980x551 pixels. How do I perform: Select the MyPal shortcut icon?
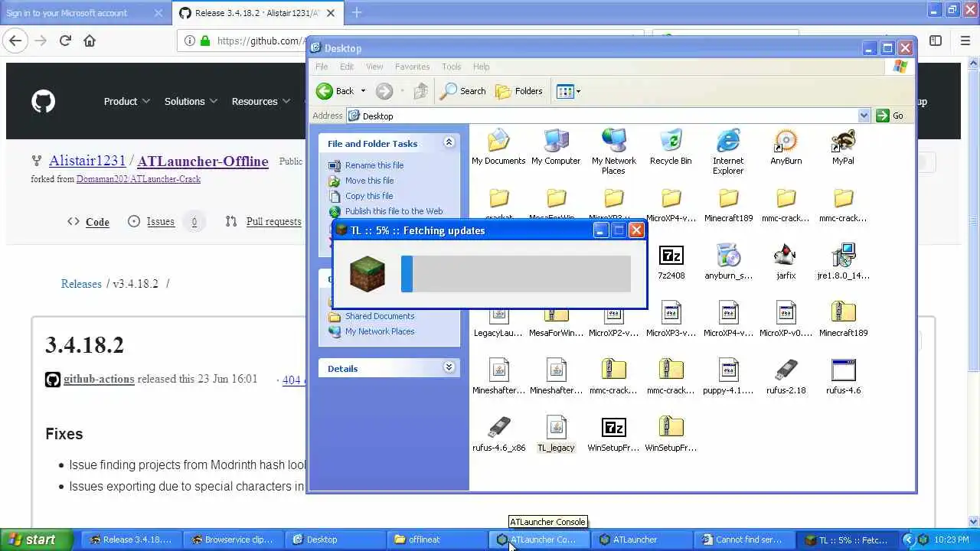point(843,147)
